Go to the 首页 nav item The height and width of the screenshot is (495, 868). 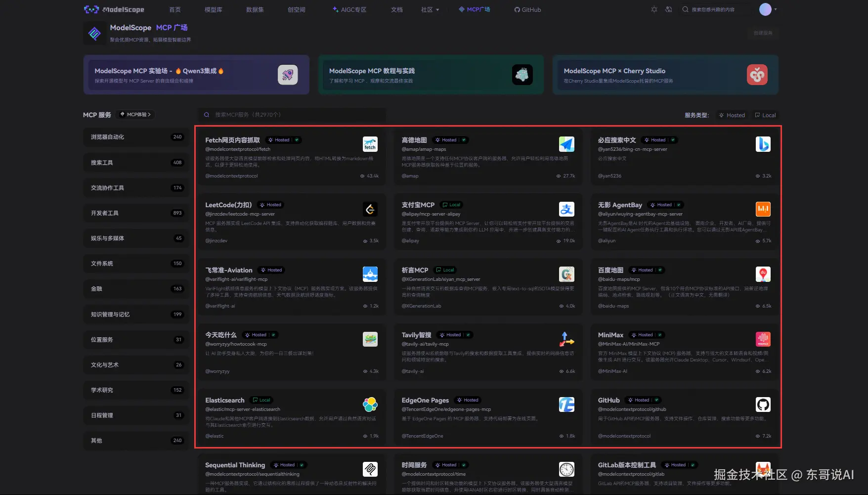coord(175,9)
